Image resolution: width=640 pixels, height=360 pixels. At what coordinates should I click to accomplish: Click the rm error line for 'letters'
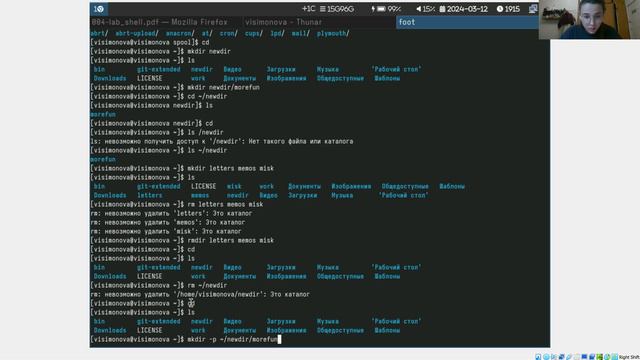click(x=171, y=213)
